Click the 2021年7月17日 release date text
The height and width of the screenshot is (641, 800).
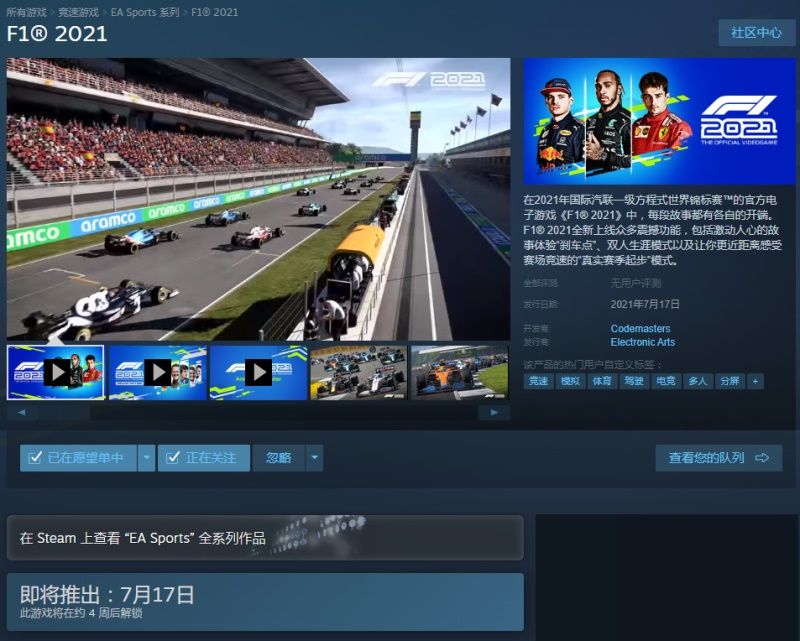[x=645, y=304]
